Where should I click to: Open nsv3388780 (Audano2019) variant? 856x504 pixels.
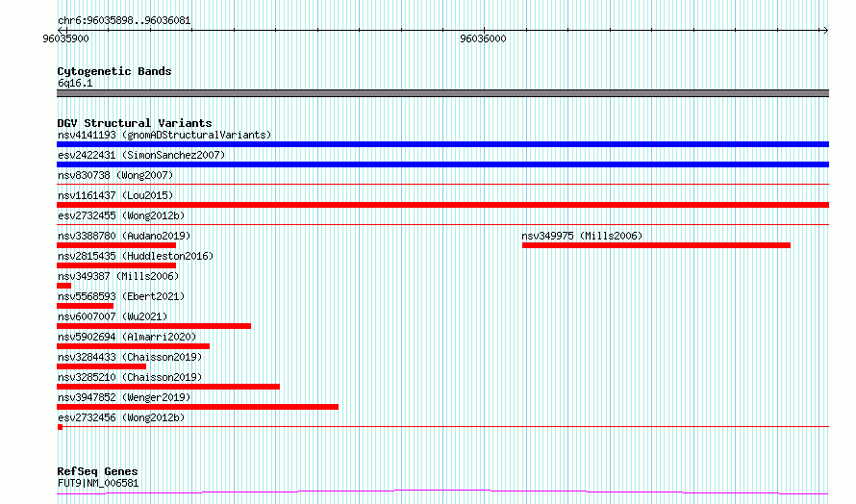pos(124,236)
